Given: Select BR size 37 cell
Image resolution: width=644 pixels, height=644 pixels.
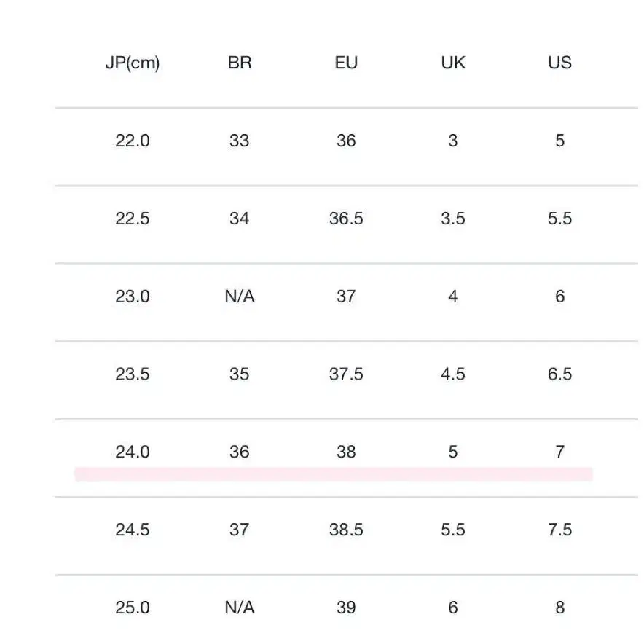Looking at the screenshot, I should click(240, 530).
